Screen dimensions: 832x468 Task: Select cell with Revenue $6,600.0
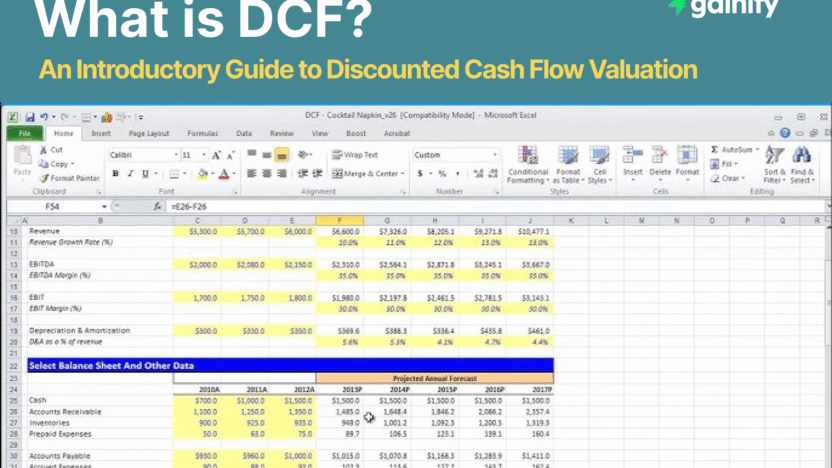(x=340, y=231)
